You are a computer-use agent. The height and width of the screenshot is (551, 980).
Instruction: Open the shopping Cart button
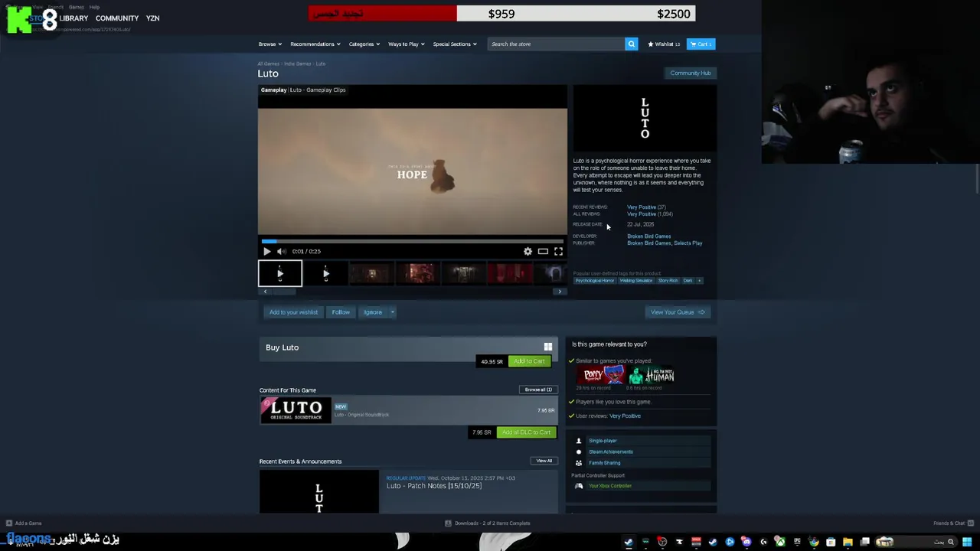[701, 44]
